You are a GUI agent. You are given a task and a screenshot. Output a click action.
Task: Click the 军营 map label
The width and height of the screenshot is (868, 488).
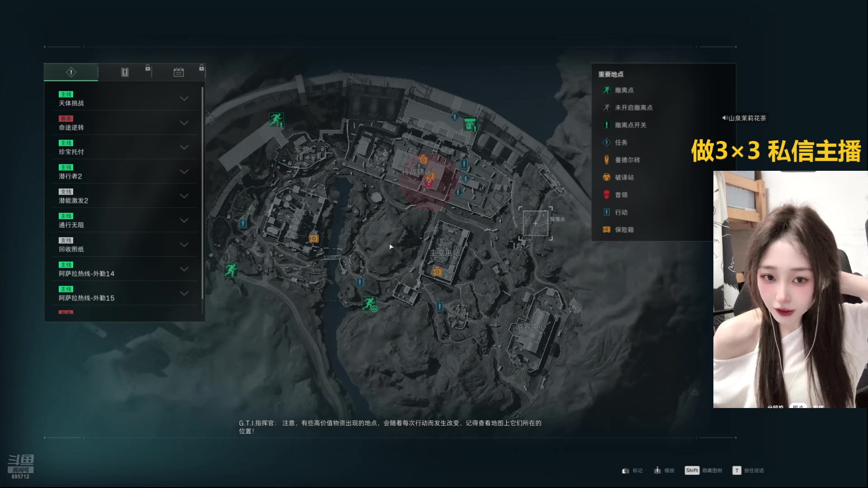pos(302,150)
